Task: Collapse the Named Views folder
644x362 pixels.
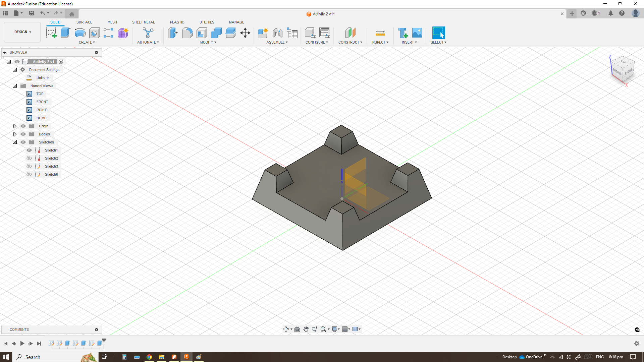Action: [x=15, y=86]
